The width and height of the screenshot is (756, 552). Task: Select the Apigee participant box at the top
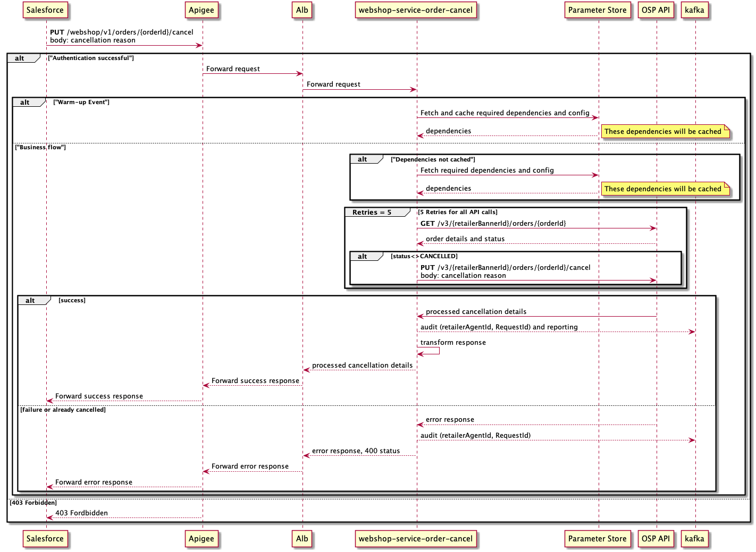coord(201,10)
